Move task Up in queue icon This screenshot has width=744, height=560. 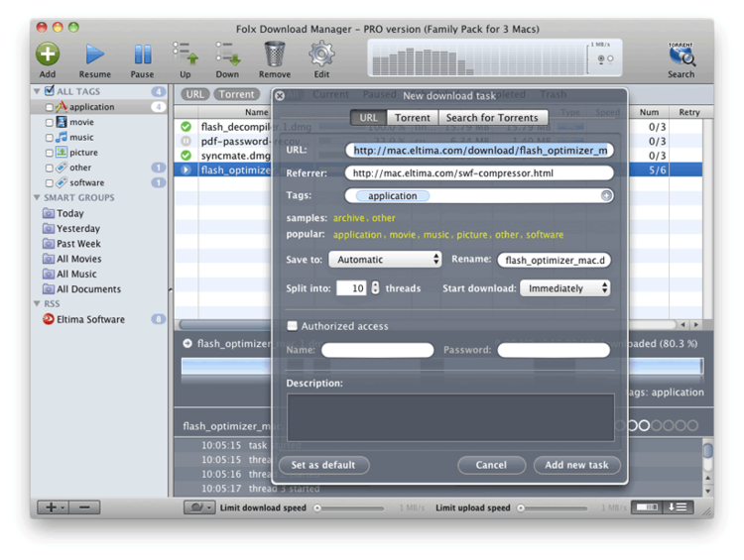click(185, 54)
